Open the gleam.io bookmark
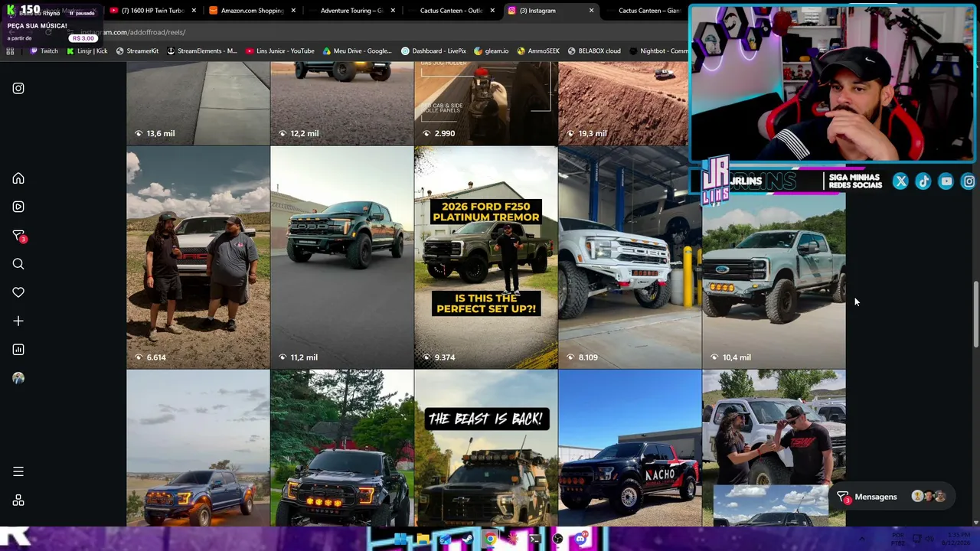 pyautogui.click(x=492, y=51)
